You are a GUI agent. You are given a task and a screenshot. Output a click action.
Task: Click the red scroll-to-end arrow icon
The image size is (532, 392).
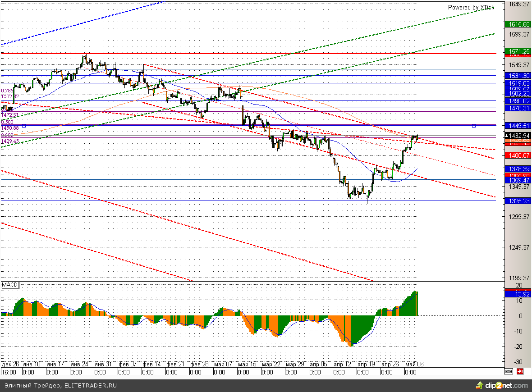[520, 372]
